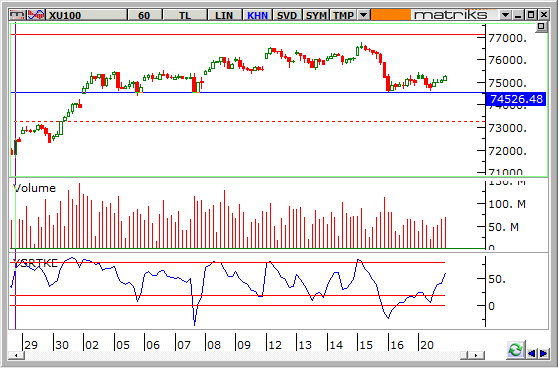Change the 60 period setting
The height and width of the screenshot is (368, 558).
[144, 15]
